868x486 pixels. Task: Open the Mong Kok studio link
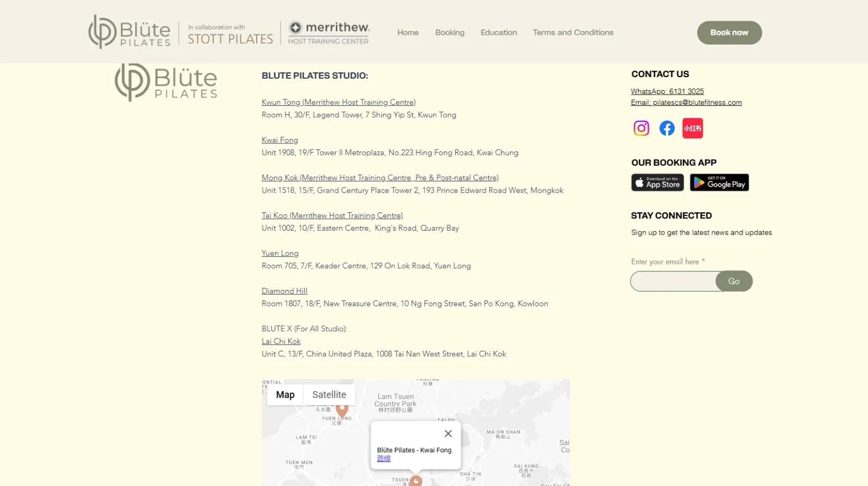380,178
